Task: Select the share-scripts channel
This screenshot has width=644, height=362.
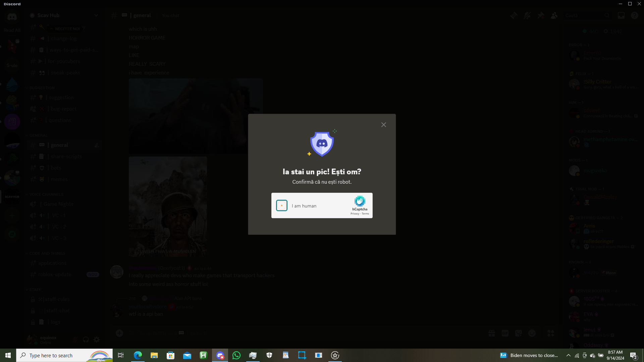Action: coord(66,157)
